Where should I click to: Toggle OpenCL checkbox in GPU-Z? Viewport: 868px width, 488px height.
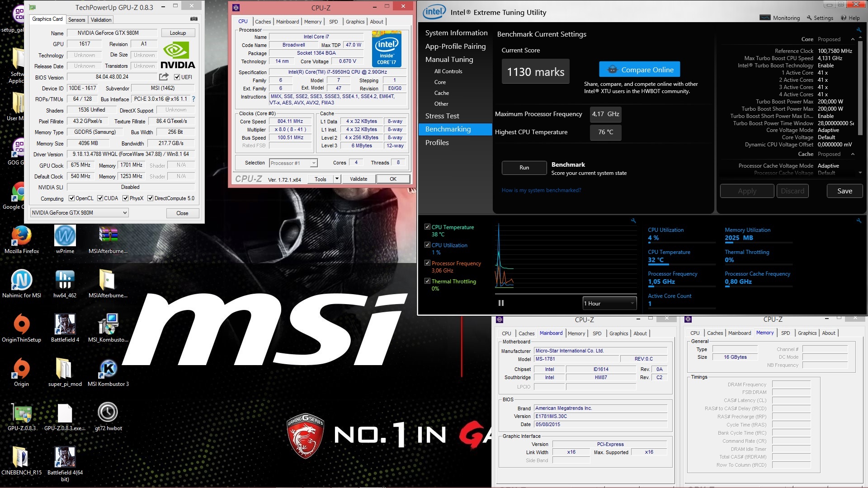click(71, 198)
